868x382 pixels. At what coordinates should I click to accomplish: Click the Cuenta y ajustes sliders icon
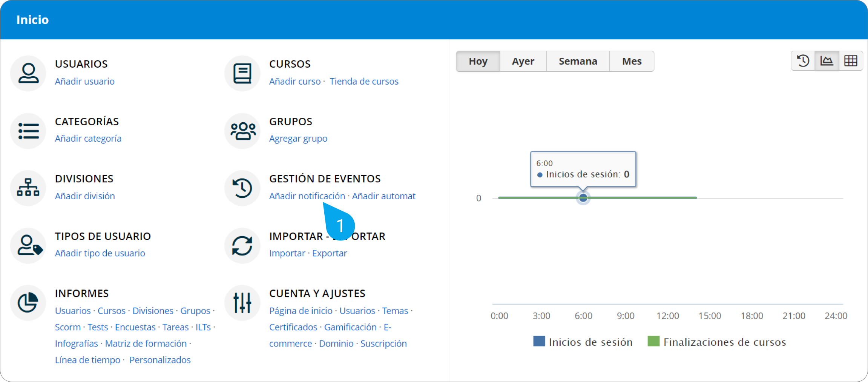[x=242, y=303]
